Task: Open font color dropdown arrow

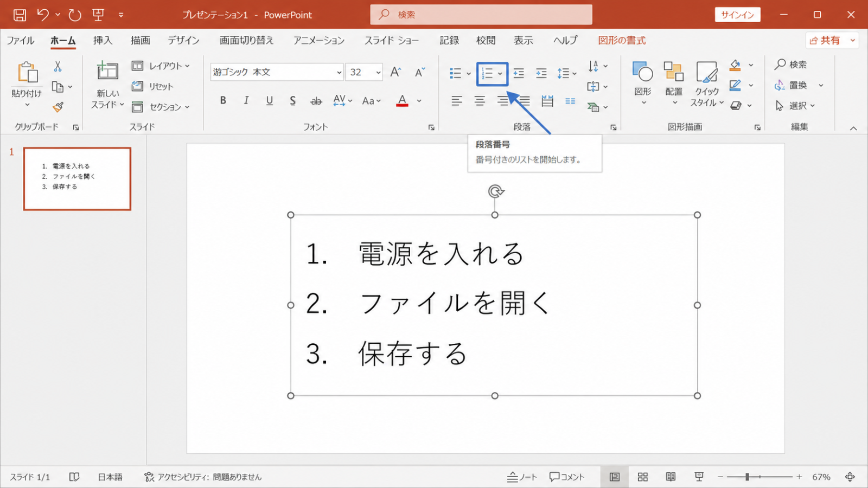Action: 419,101
